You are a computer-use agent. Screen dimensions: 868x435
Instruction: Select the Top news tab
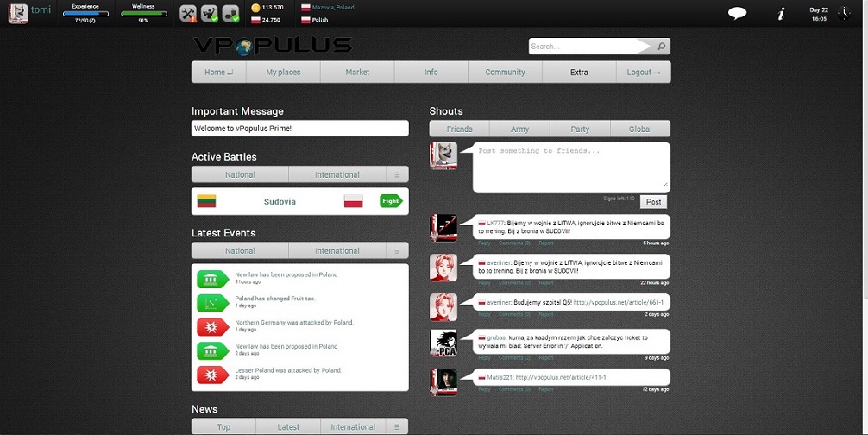tap(223, 426)
